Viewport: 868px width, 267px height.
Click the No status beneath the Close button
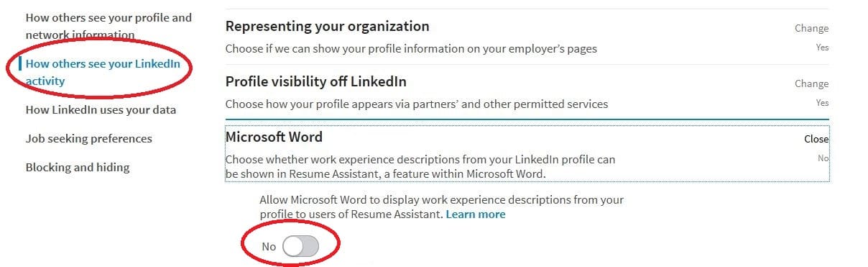pos(823,158)
